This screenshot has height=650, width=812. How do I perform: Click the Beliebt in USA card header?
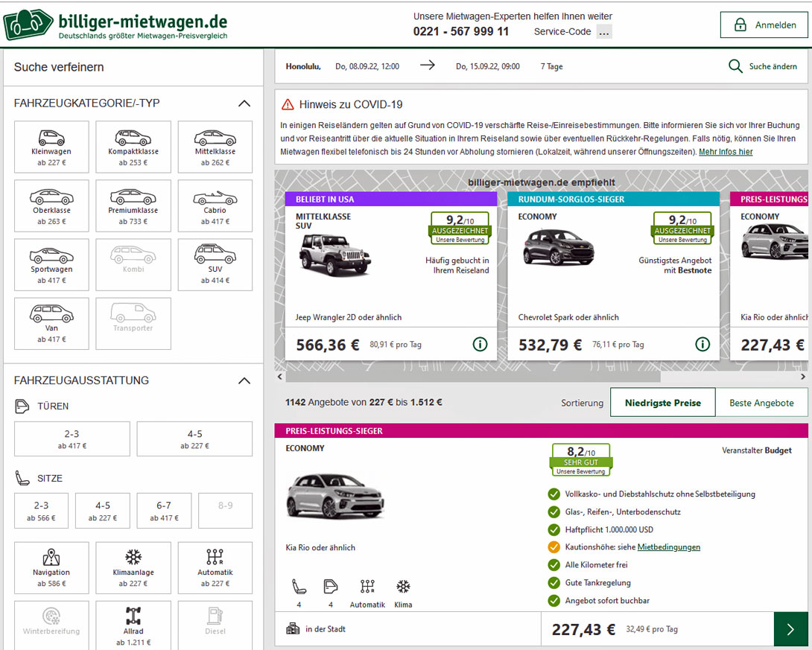tap(391, 200)
